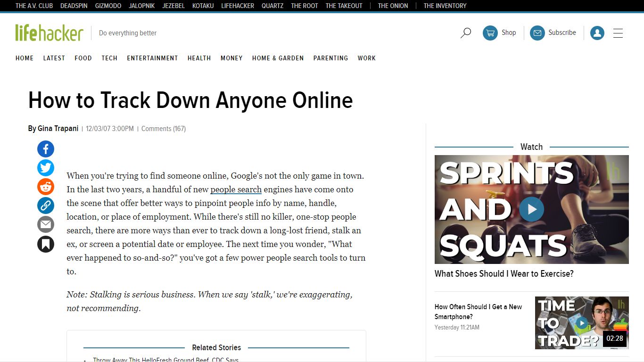This screenshot has width=644, height=362.
Task: Open the user account profile icon
Action: pos(597,33)
